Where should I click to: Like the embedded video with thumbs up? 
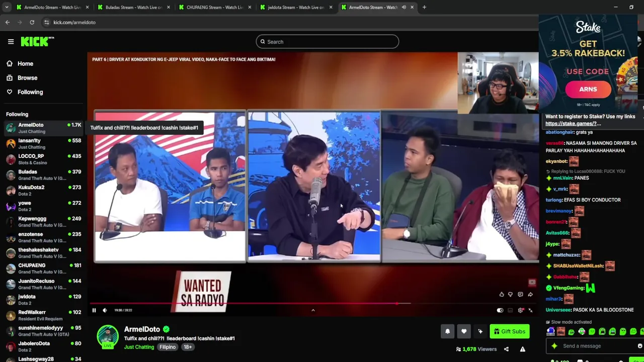(x=502, y=295)
